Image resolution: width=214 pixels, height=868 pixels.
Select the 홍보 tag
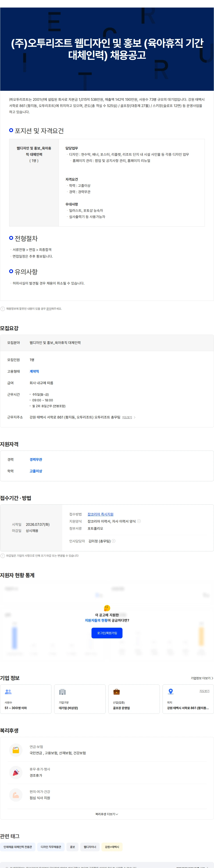(x=73, y=847)
